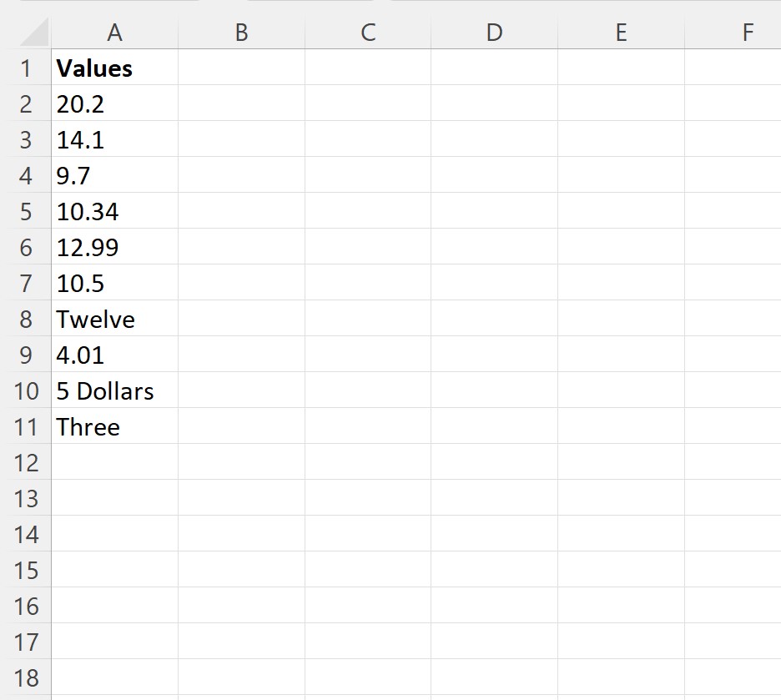
Task: Select the cell containing 'Three'
Action: pyautogui.click(x=114, y=426)
